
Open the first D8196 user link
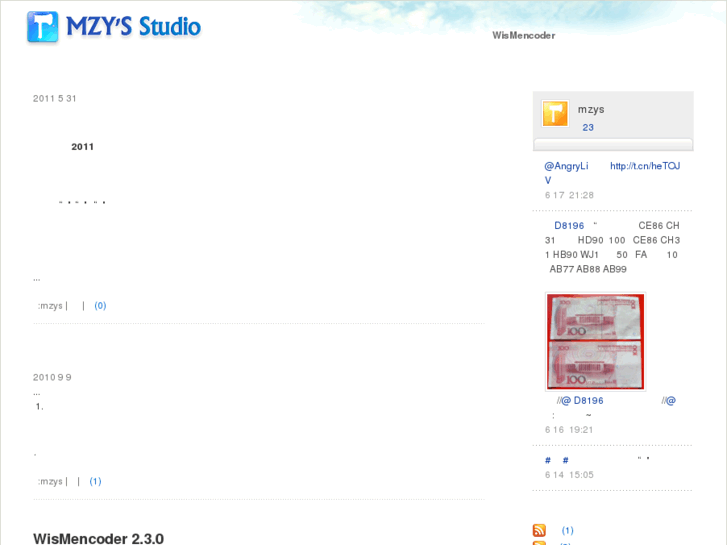pyautogui.click(x=569, y=226)
